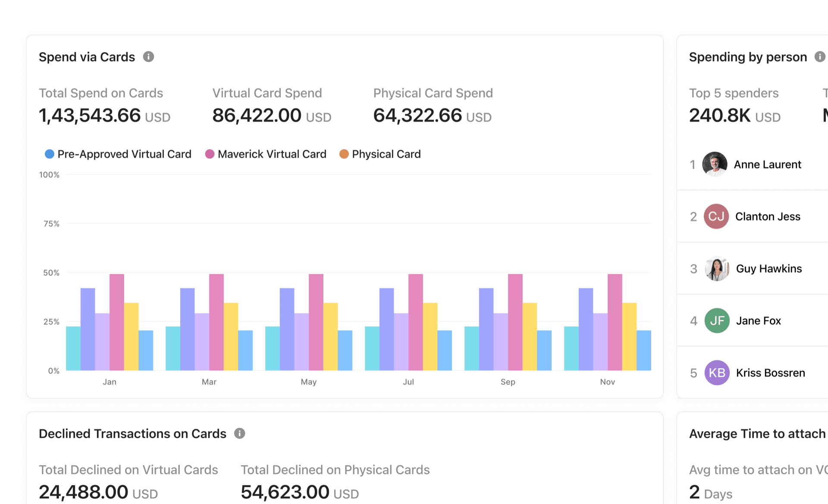Screen dimensions: 828x504
Task: Click the May label on chart axis
Action: (309, 382)
